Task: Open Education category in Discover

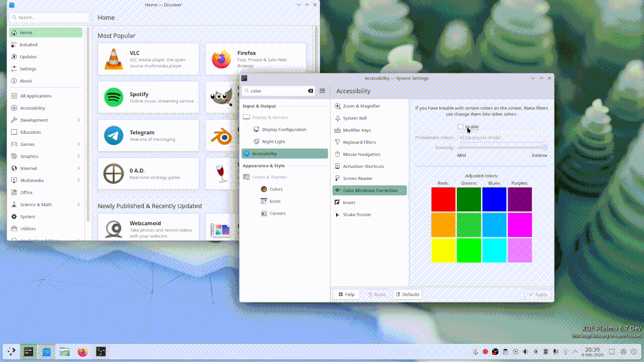Action: click(x=45, y=132)
